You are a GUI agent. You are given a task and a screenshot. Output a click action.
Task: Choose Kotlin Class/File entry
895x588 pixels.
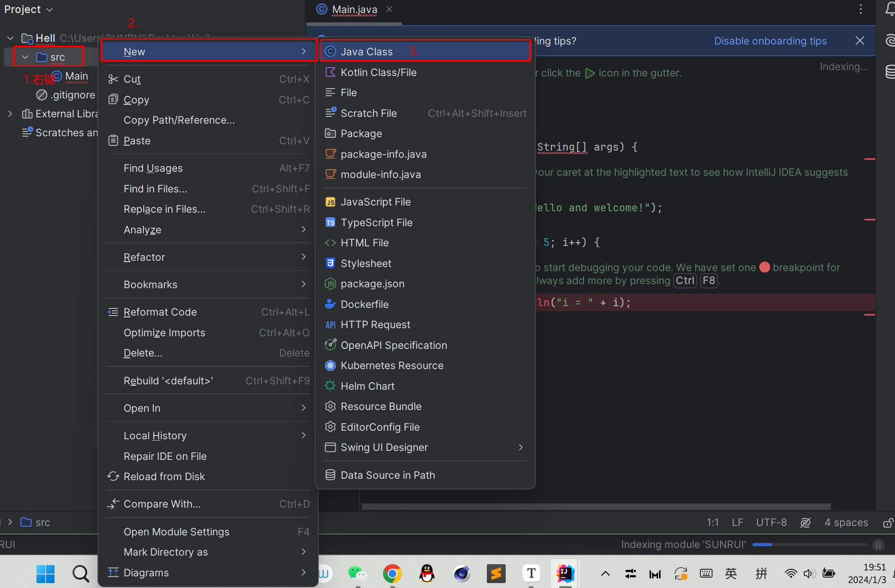(x=378, y=72)
